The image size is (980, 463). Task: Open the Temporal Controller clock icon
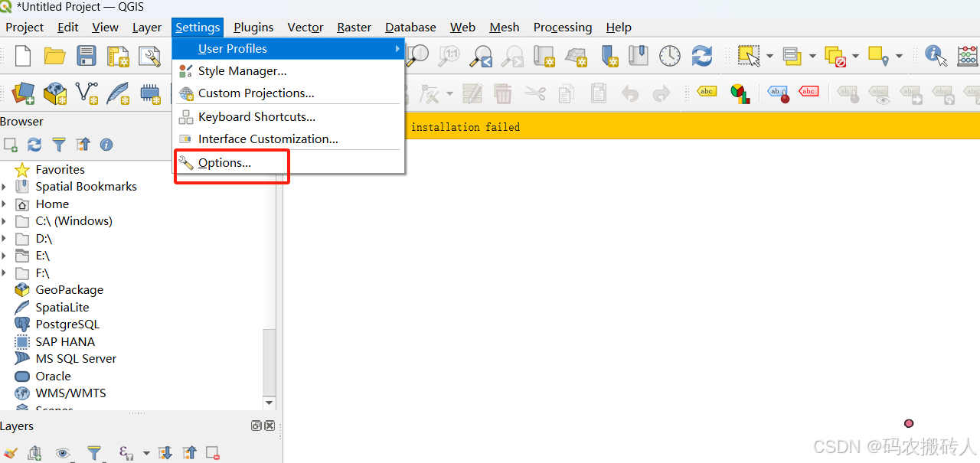point(670,56)
